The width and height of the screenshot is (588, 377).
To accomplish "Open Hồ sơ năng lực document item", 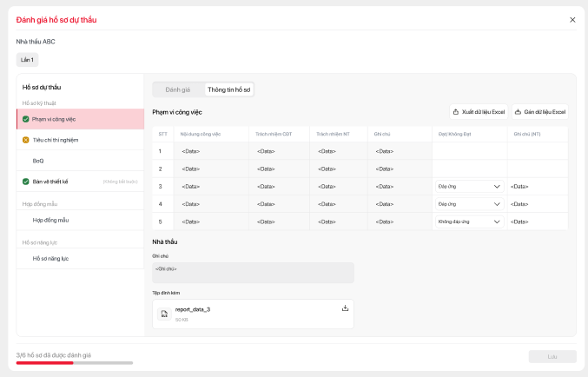I will 50,259.
